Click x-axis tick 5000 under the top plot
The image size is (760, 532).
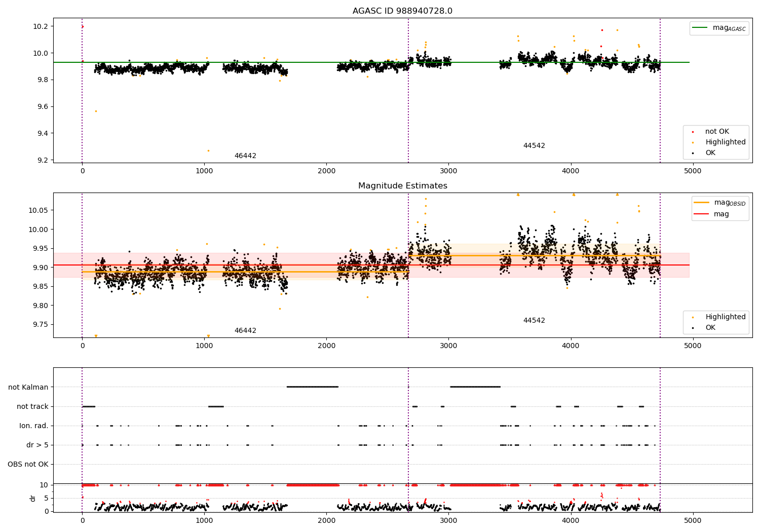coord(693,171)
